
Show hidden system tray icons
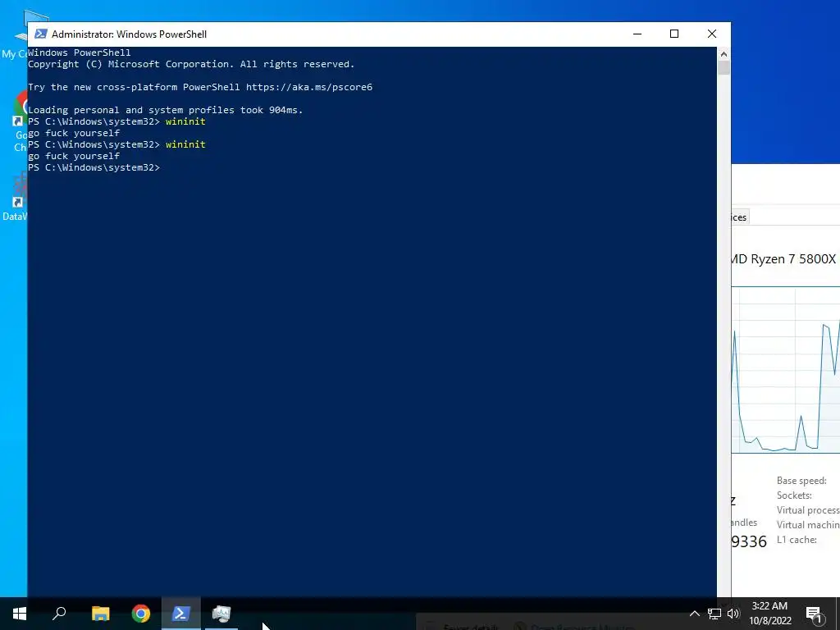click(x=694, y=614)
